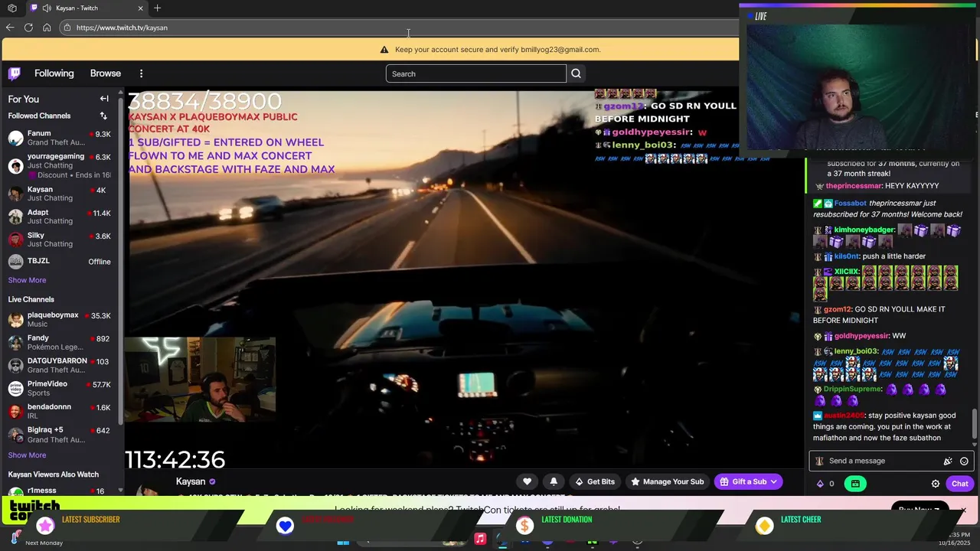
Task: Open a new browser tab with plus button
Action: coord(157,8)
